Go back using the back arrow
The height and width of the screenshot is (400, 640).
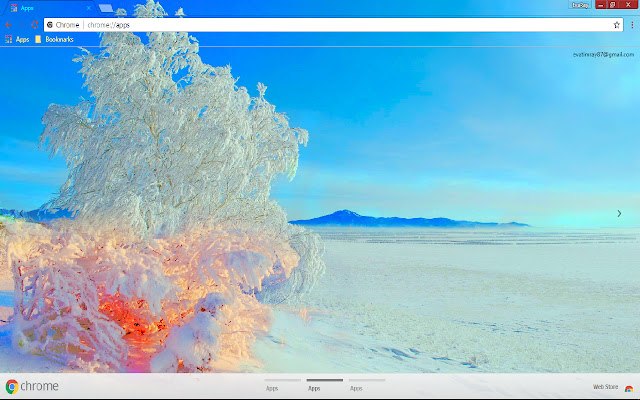(x=9, y=25)
